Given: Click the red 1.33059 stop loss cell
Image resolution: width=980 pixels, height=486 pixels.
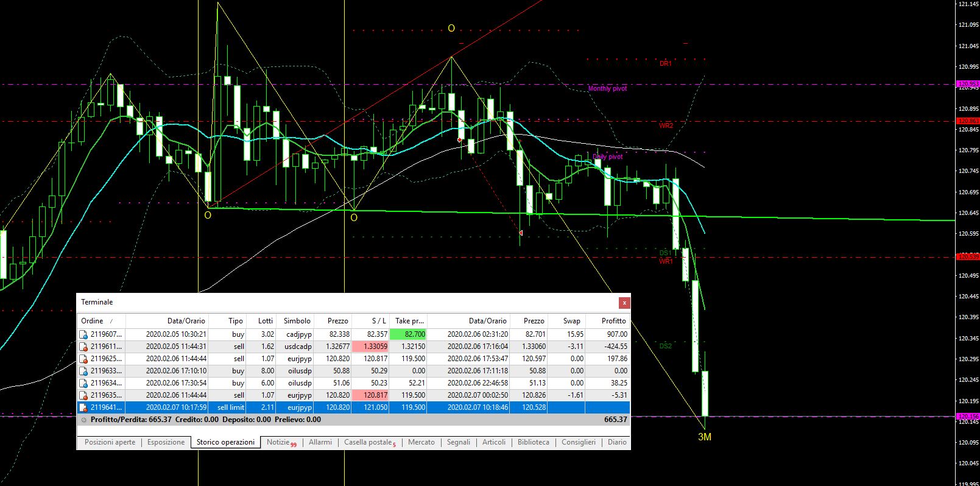Looking at the screenshot, I should [x=370, y=347].
